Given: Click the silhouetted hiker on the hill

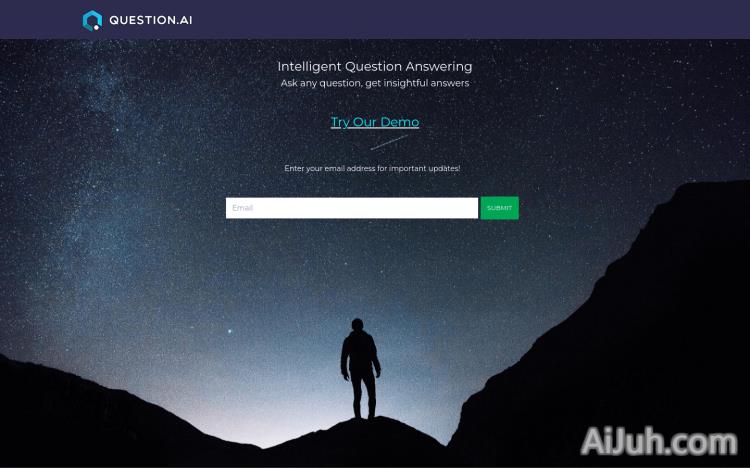Looking at the screenshot, I should click(x=360, y=369).
